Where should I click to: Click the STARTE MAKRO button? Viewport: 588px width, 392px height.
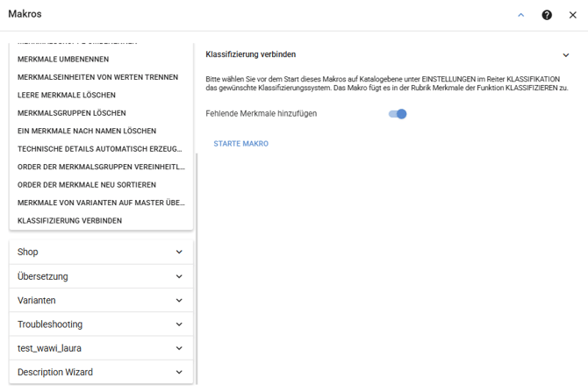pos(240,144)
